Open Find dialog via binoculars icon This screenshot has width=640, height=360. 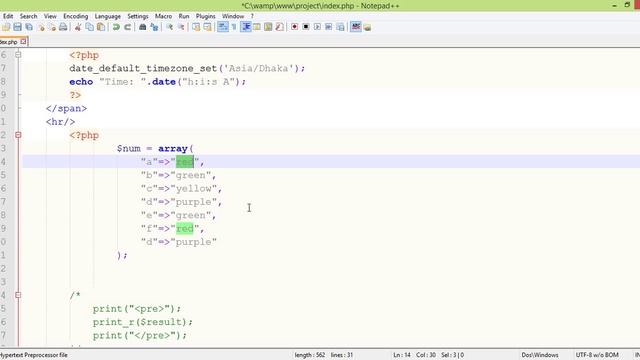[x=142, y=27]
